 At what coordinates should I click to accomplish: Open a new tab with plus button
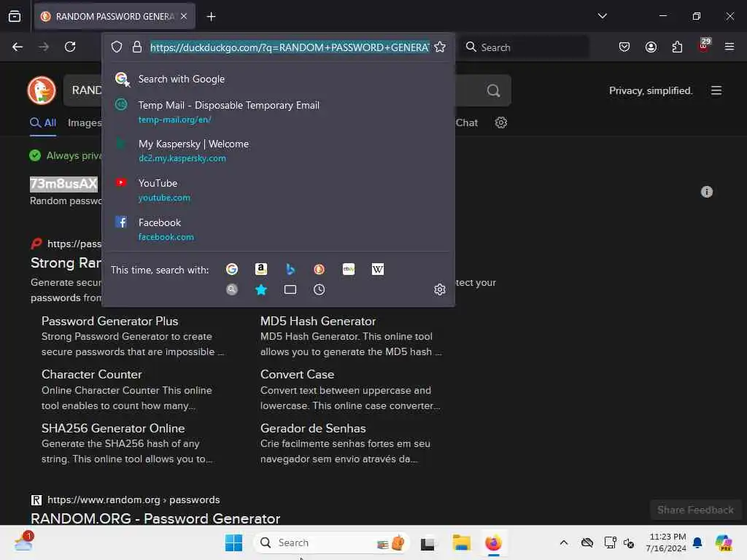coord(211,17)
